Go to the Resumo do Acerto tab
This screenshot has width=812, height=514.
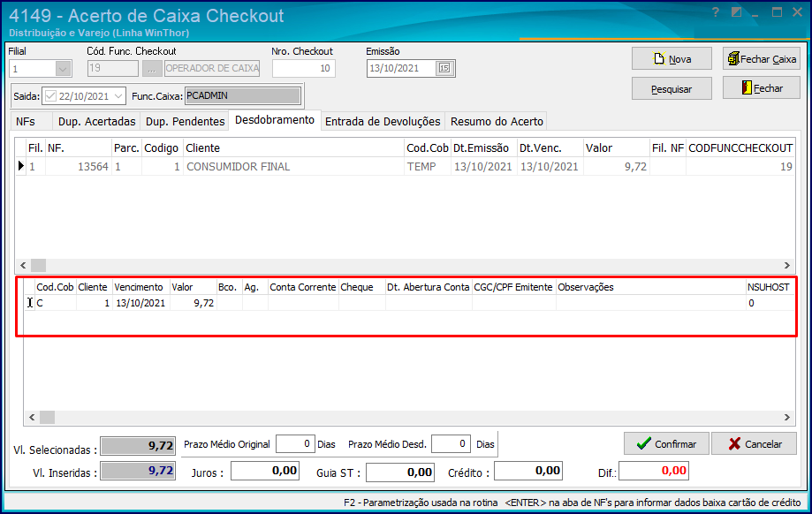pyautogui.click(x=497, y=122)
